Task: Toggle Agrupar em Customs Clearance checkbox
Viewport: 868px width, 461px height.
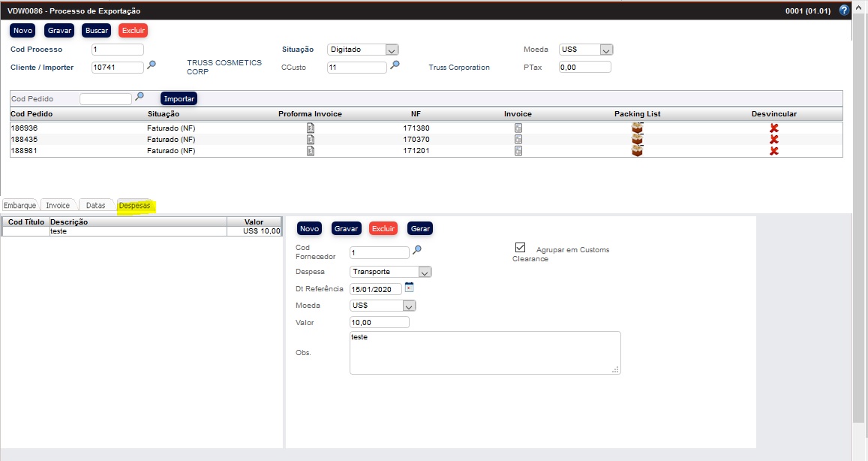Action: coord(520,248)
